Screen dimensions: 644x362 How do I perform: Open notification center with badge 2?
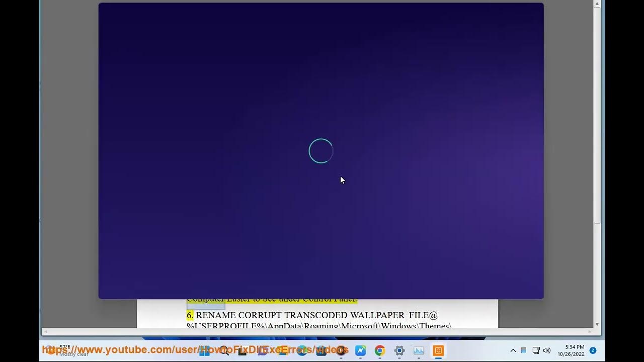593,350
